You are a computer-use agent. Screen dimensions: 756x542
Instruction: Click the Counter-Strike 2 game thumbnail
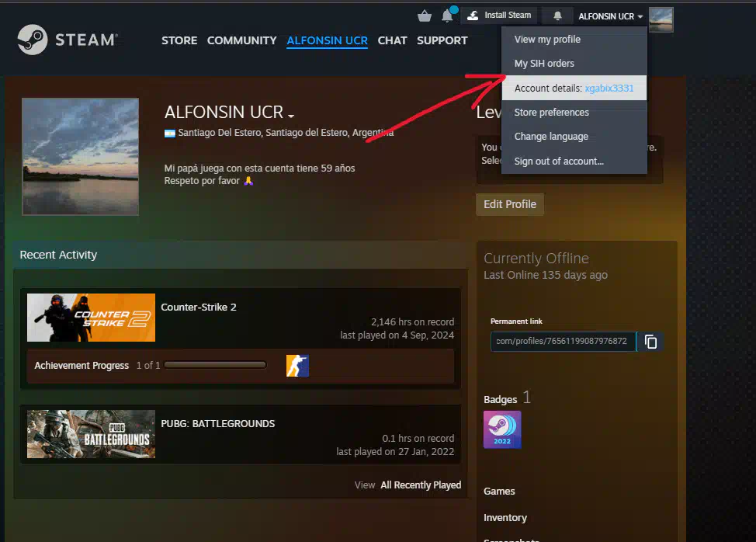coord(91,318)
